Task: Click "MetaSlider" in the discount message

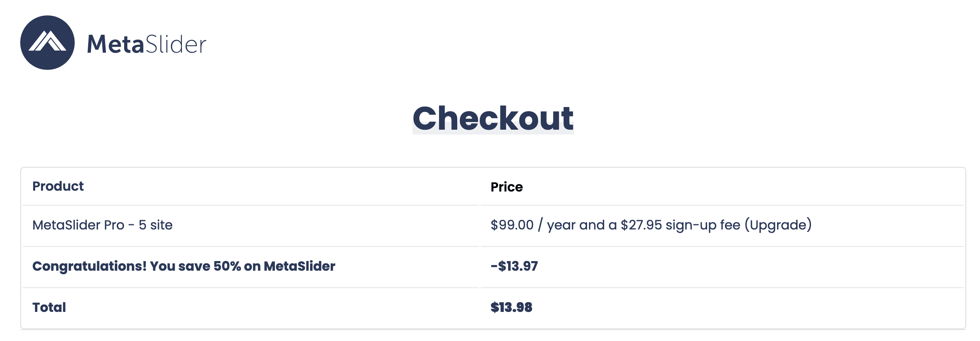Action: (x=299, y=266)
